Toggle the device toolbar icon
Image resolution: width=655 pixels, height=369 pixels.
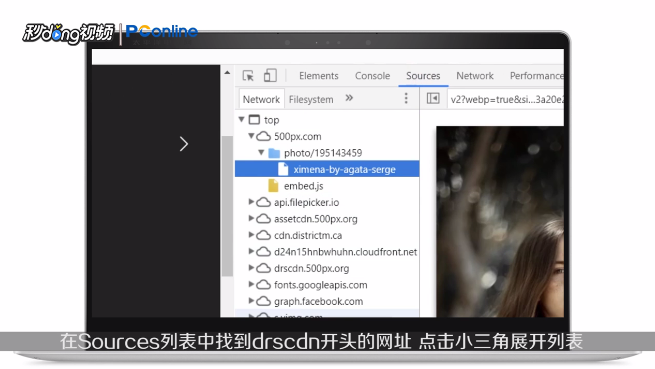pyautogui.click(x=270, y=76)
